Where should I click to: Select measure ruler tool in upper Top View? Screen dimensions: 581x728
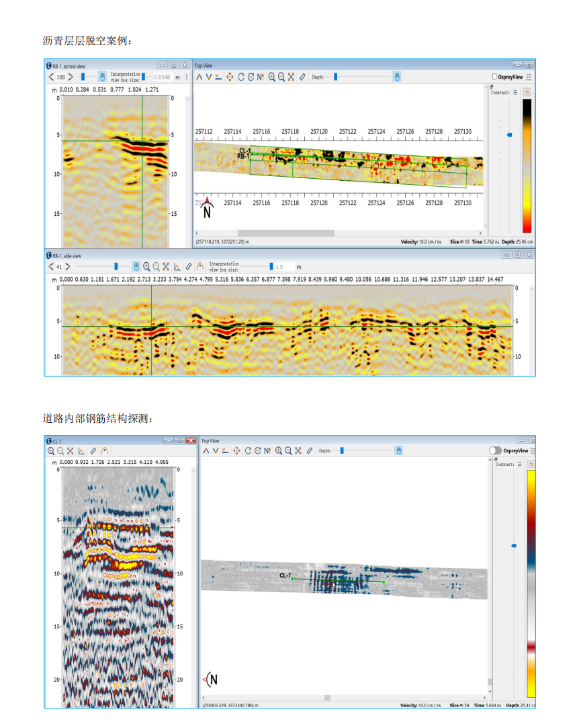pos(302,77)
